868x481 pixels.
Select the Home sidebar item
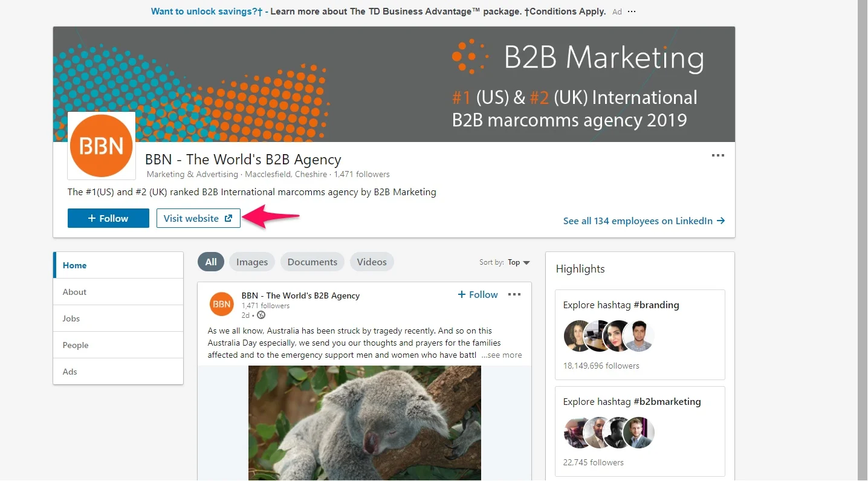coord(118,265)
